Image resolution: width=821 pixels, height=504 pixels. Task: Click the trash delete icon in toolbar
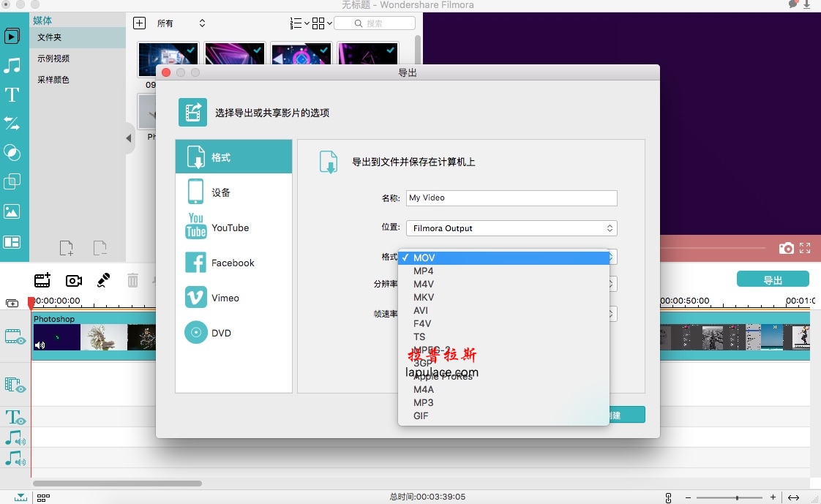tap(133, 280)
